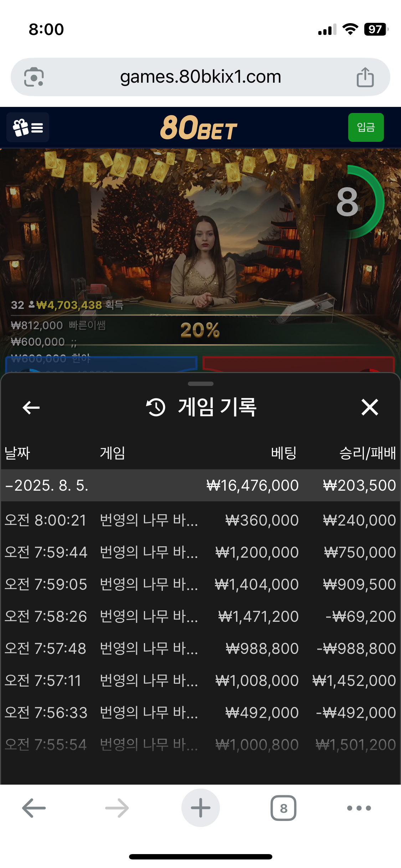Open the 오전 8:00:21 game record
This screenshot has width=401, height=868.
(200, 520)
